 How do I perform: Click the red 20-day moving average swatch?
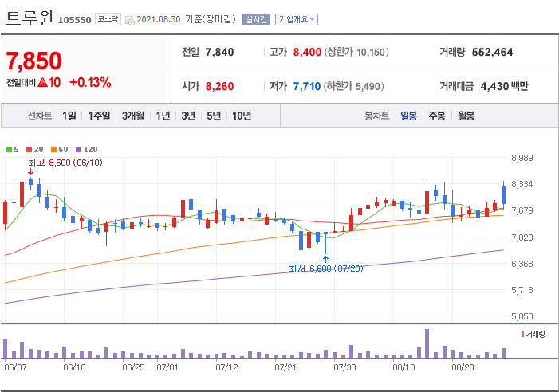pyautogui.click(x=30, y=150)
